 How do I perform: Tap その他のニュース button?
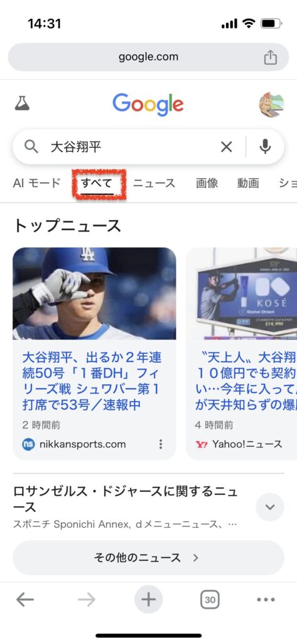(148, 558)
